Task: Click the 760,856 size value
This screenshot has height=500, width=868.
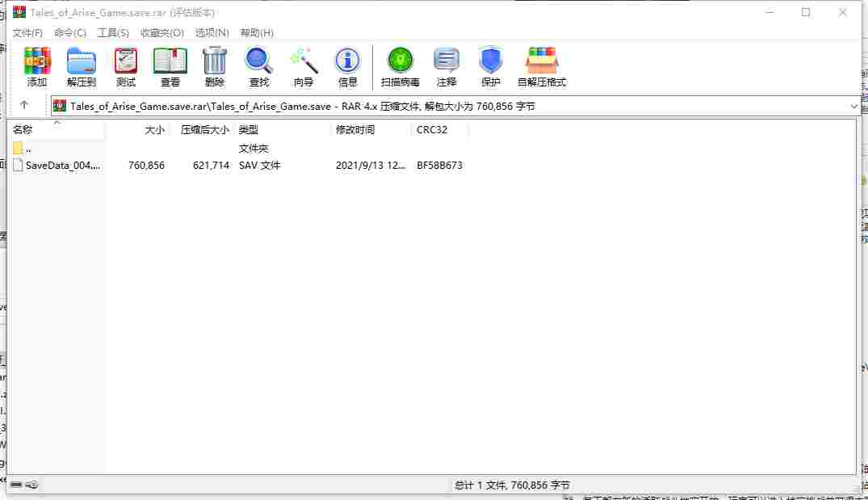Action: [x=146, y=165]
